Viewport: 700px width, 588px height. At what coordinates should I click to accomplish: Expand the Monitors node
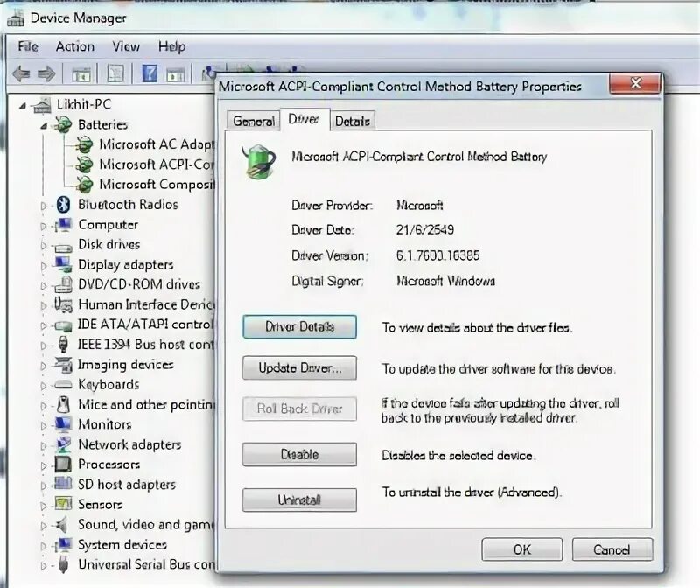tap(43, 425)
